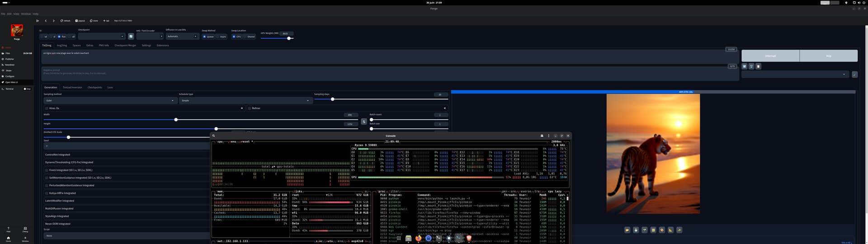The image size is (868, 244).
Task: Switch to the Lora tab
Action: 110,87
